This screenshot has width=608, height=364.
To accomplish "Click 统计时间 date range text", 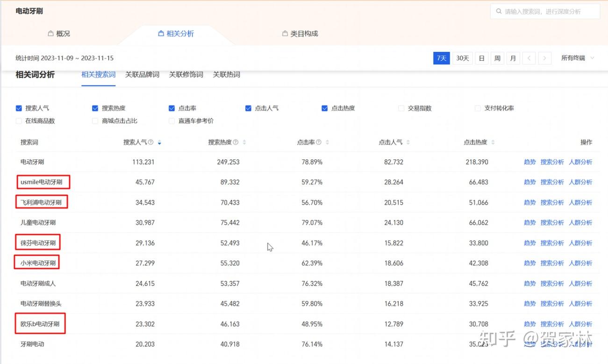I will [64, 58].
